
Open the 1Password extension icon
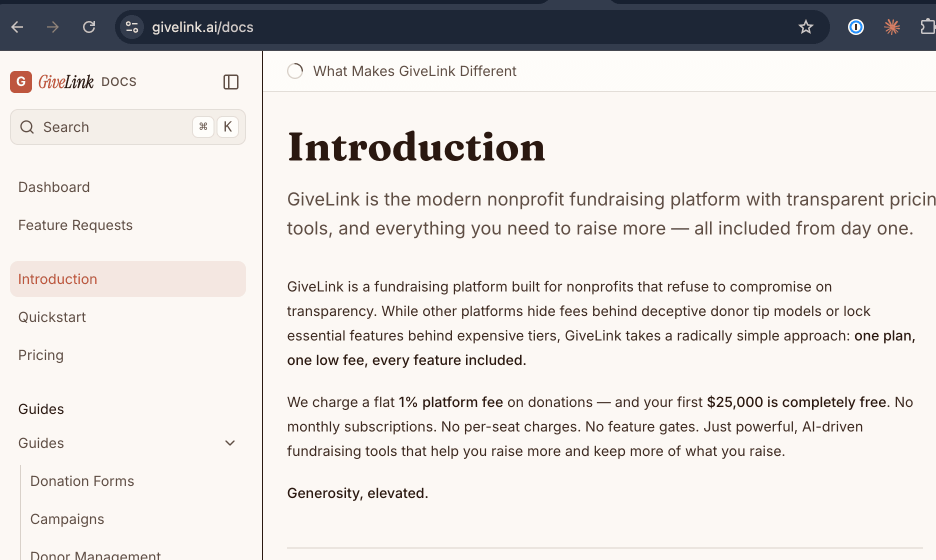[x=856, y=27]
